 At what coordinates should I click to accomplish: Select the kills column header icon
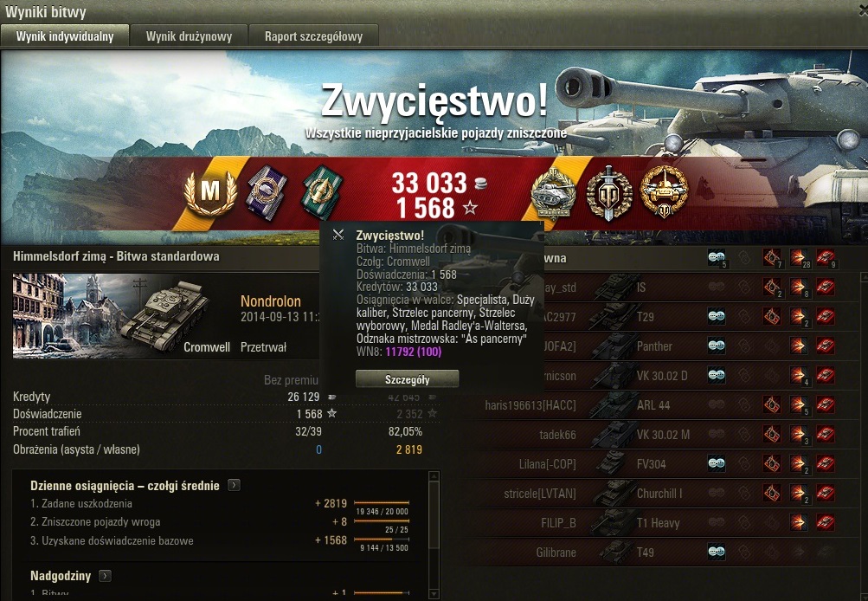[x=826, y=257]
